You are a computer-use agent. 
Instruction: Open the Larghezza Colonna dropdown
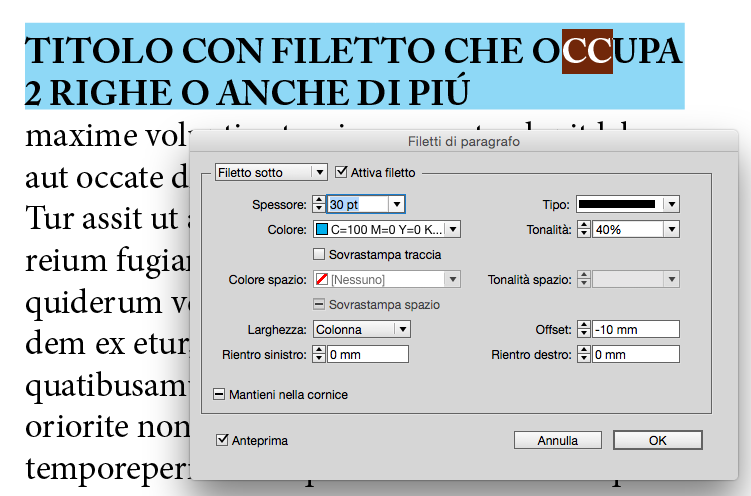tap(362, 329)
